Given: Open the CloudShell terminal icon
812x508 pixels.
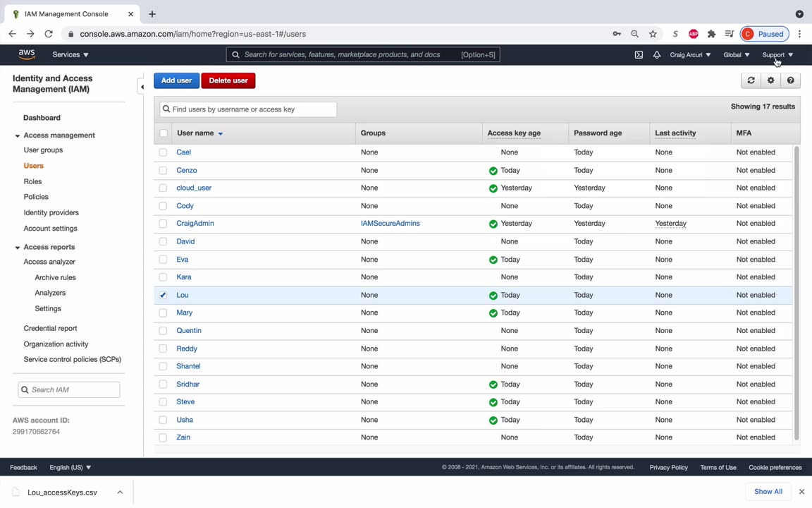Looking at the screenshot, I should (639, 55).
